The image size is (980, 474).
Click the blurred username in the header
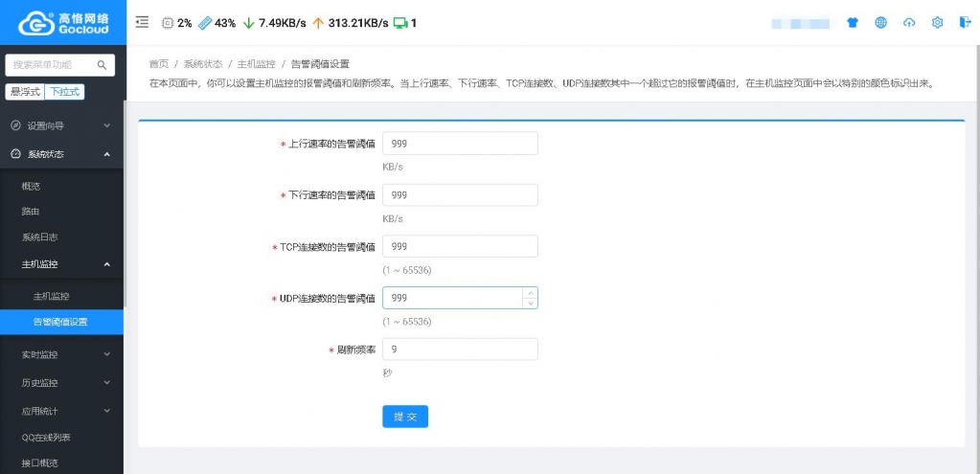[801, 24]
